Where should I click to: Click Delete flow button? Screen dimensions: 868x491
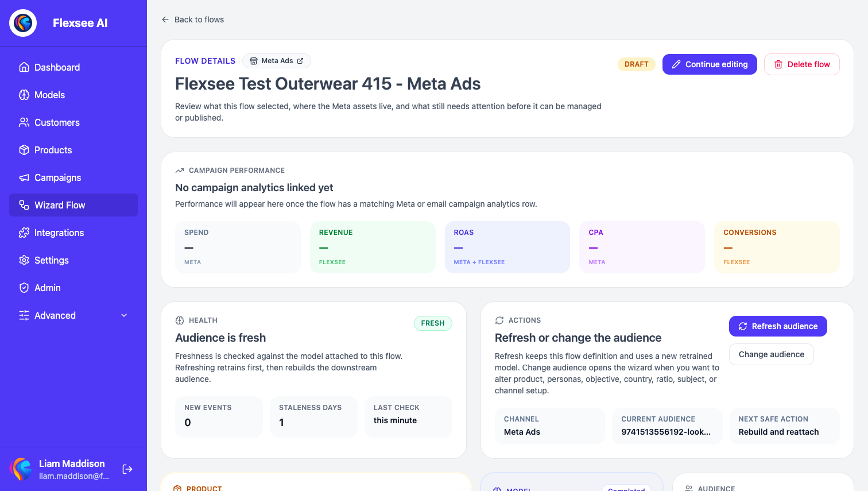coord(802,64)
